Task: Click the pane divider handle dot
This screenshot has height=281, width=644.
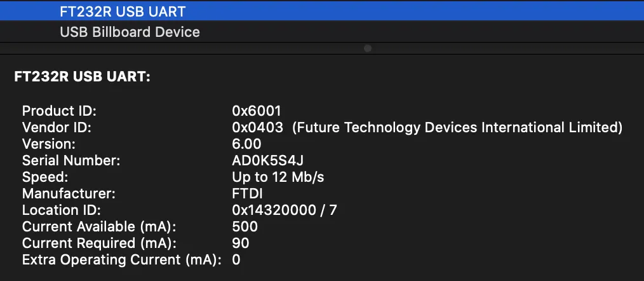Action: click(x=368, y=48)
